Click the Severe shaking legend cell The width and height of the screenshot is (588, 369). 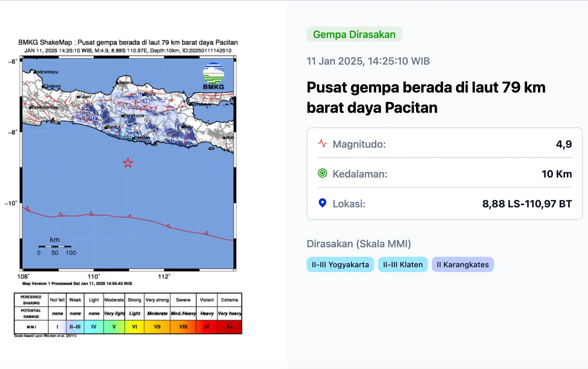pos(183,300)
